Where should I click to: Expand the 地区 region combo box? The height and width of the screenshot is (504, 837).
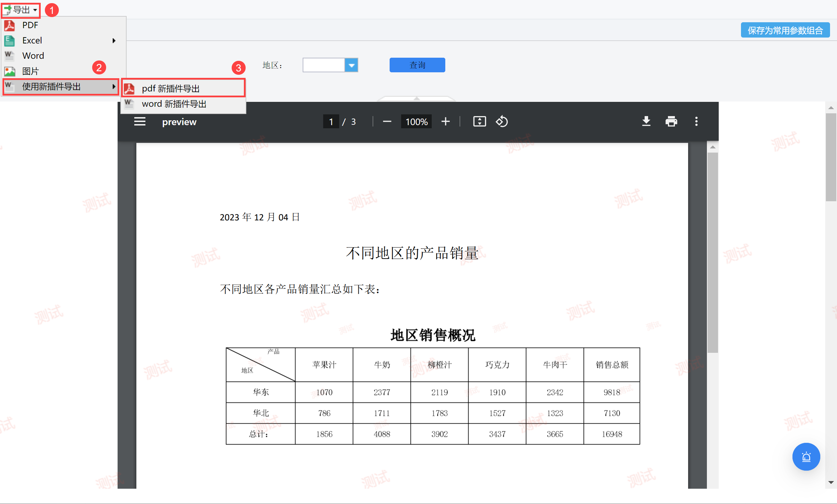point(351,65)
